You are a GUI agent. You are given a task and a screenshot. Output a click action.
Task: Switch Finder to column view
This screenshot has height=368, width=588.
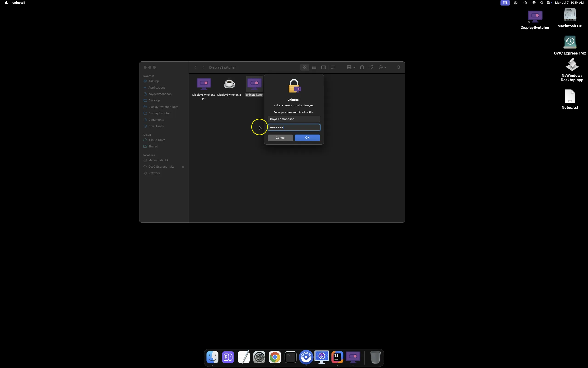pos(323,67)
